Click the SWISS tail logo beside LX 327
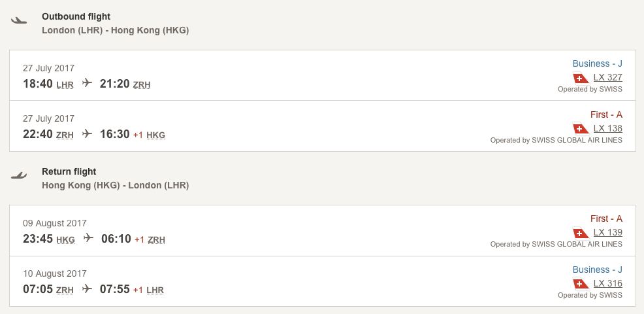Viewport: 644px width, 314px height. [x=581, y=77]
